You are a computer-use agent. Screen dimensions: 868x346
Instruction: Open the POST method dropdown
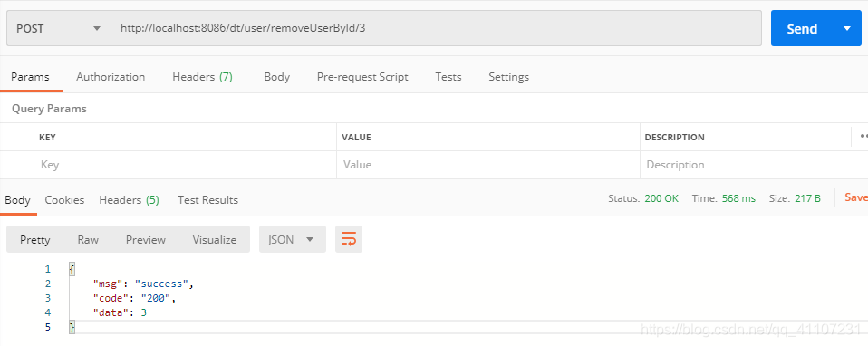(x=59, y=28)
